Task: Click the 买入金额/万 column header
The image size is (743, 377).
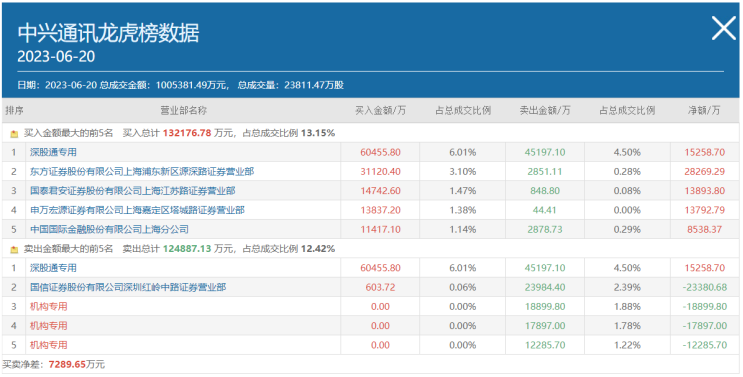Action: coord(381,111)
